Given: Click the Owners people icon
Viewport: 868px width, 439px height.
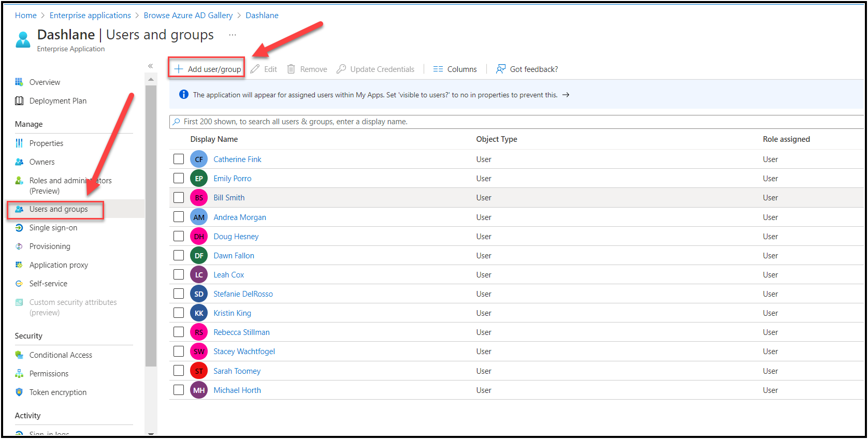Looking at the screenshot, I should 19,162.
